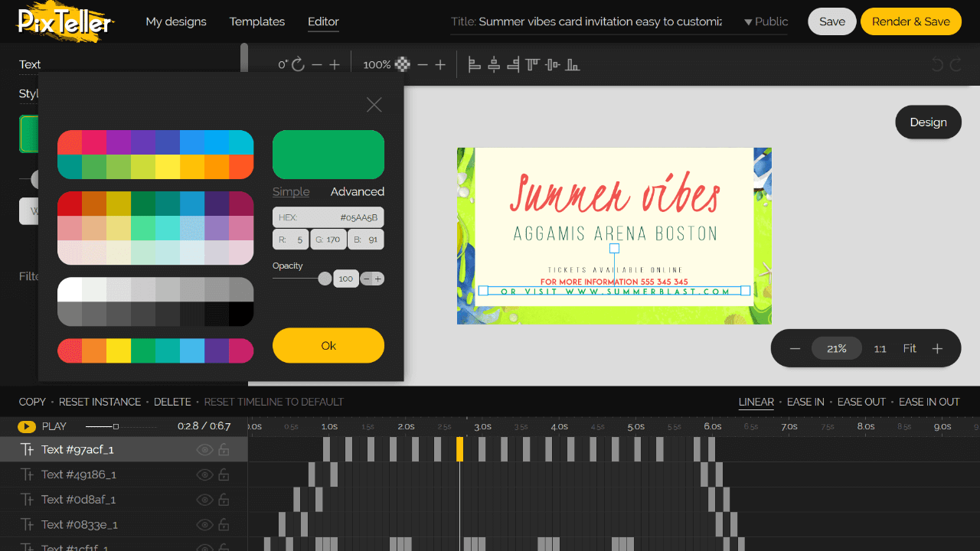Lock the Text #0833e_1 layer
Screen dimensions: 980x551
224,526
